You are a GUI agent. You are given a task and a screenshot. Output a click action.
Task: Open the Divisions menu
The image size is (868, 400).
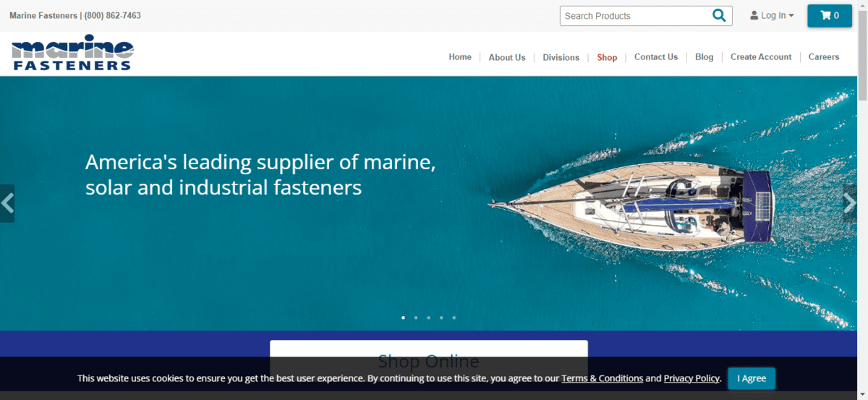click(x=561, y=57)
